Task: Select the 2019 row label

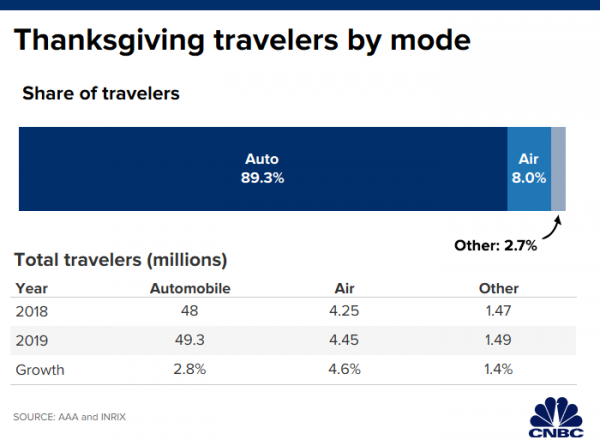Action: pos(32,340)
